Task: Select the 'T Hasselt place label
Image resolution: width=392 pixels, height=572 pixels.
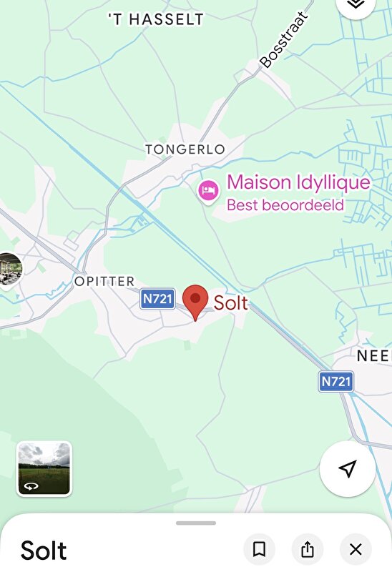Action: (156, 19)
